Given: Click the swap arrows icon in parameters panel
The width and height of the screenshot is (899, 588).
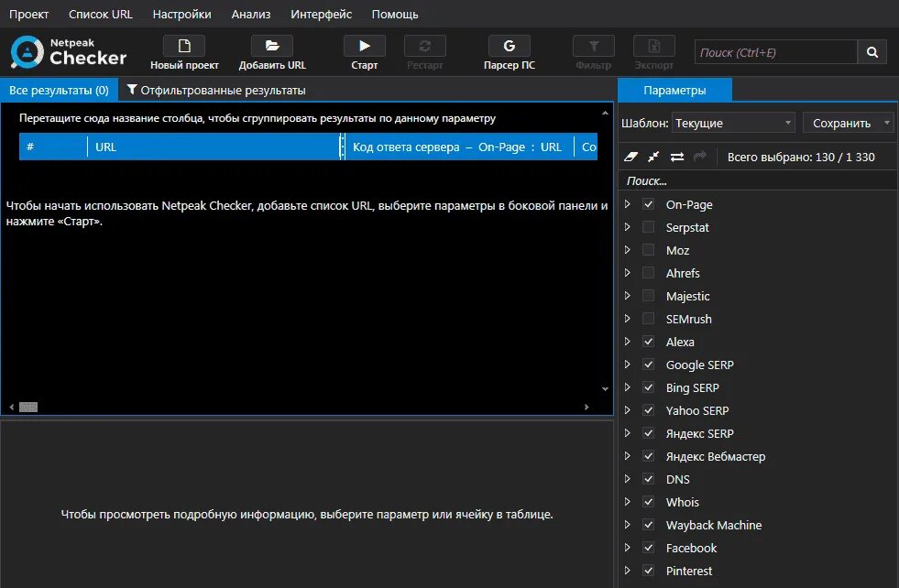Looking at the screenshot, I should pyautogui.click(x=677, y=157).
